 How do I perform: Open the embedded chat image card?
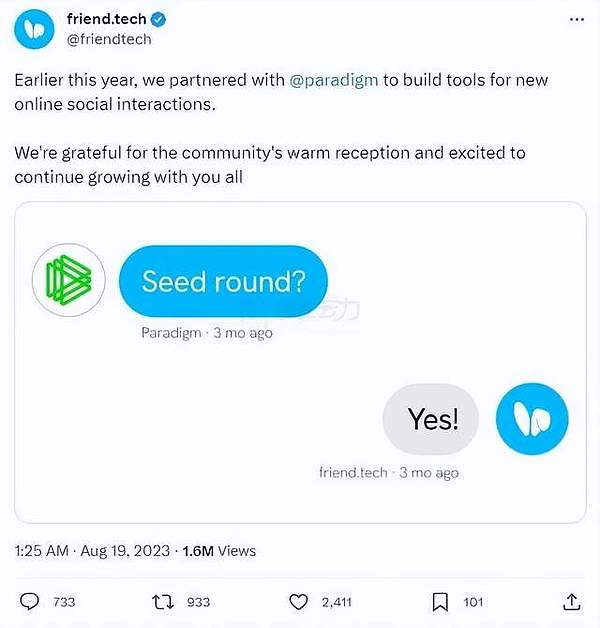300,361
